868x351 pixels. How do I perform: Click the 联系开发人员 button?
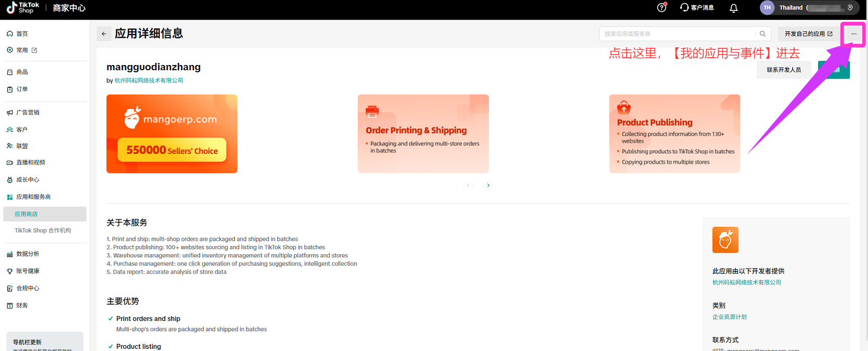tap(783, 70)
